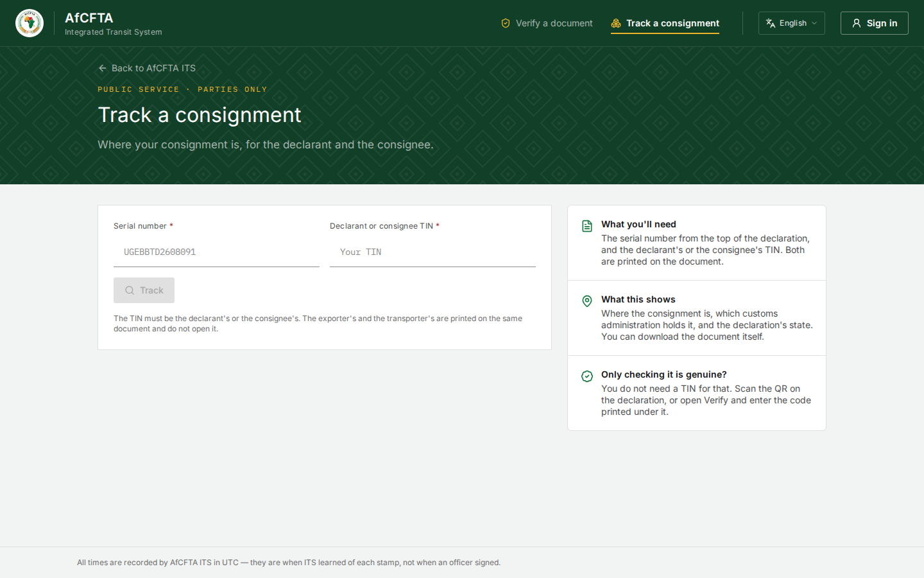Image resolution: width=924 pixels, height=578 pixels.
Task: Click the AfCFTA logo emblem
Action: tap(30, 23)
